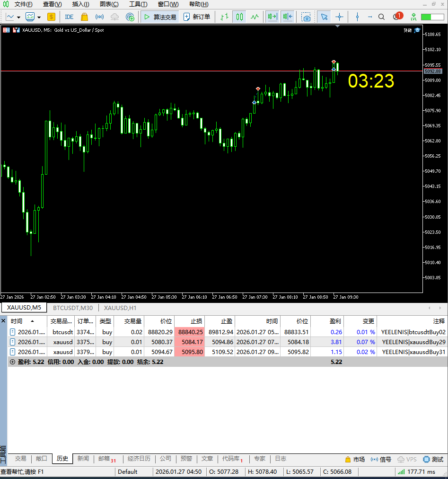Select the crosshair tool
This screenshot has width=448, height=479.
(339, 17)
